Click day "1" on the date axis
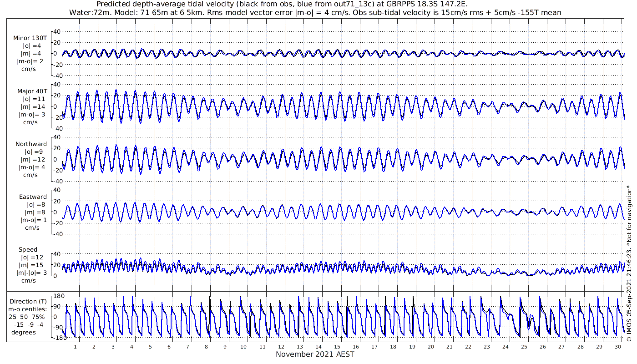Image resolution: width=637 pixels, height=364 pixels. [75, 347]
